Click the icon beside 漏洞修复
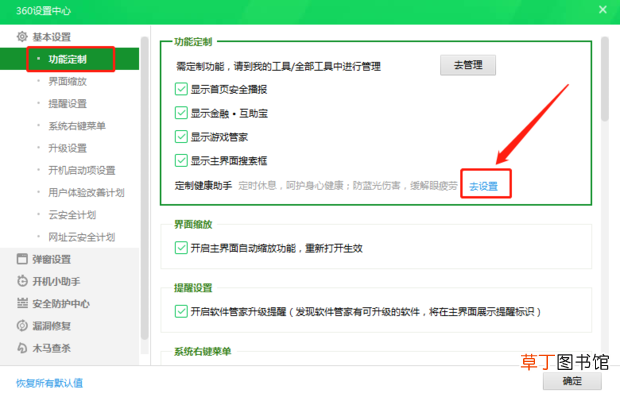This screenshot has width=620, height=397. coord(22,325)
